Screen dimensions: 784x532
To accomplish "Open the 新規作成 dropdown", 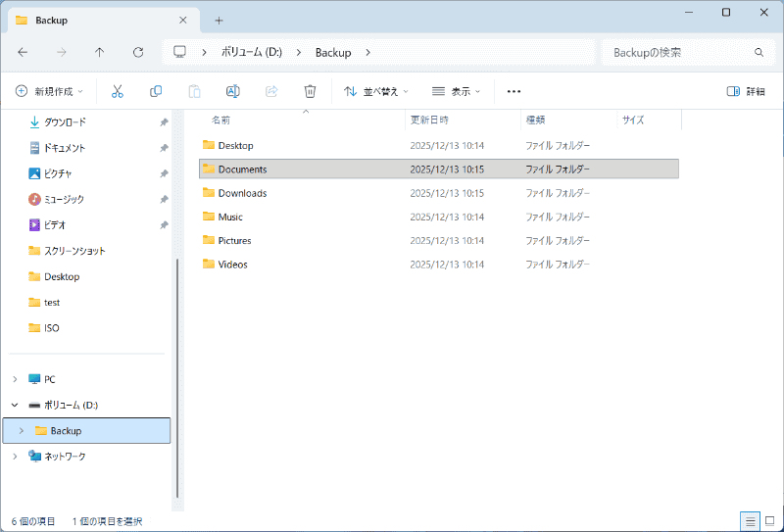I will click(49, 91).
